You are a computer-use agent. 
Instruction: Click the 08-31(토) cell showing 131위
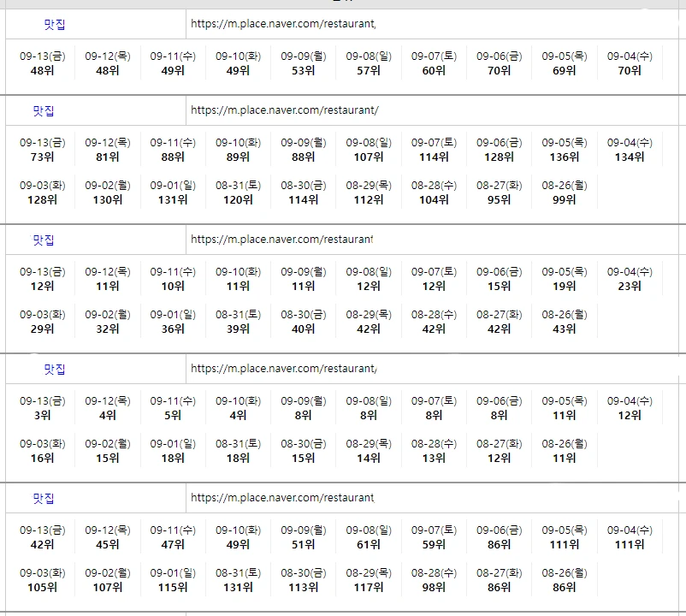pyautogui.click(x=238, y=580)
